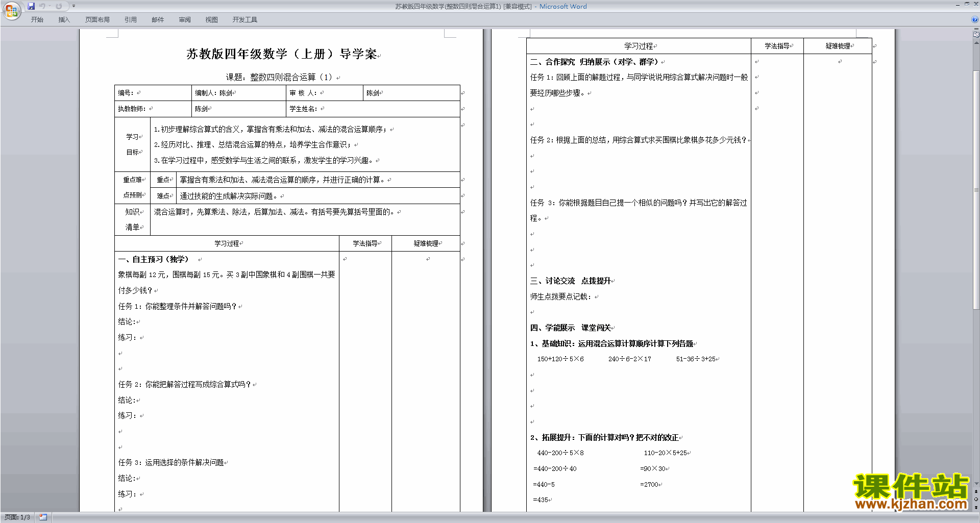The height and width of the screenshot is (523, 980).
Task: Click the Select Browse Object round button
Action: pos(976,500)
